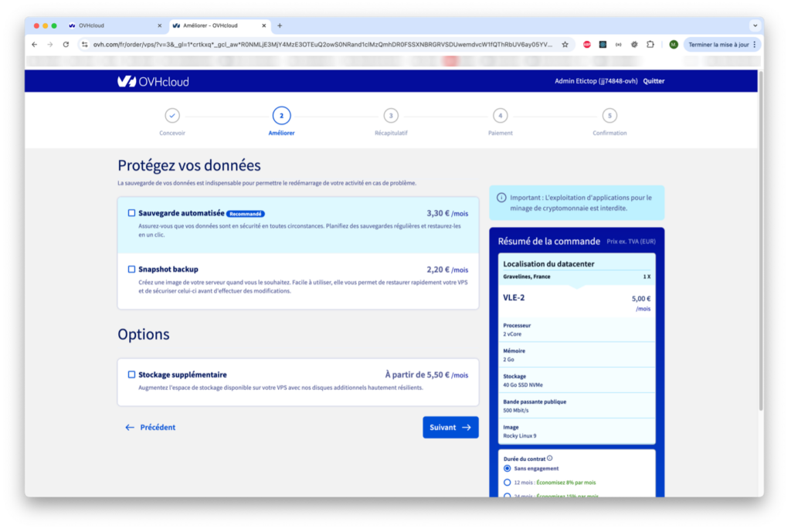The image size is (791, 532).
Task: Click the Recommandé badge
Action: (246, 214)
